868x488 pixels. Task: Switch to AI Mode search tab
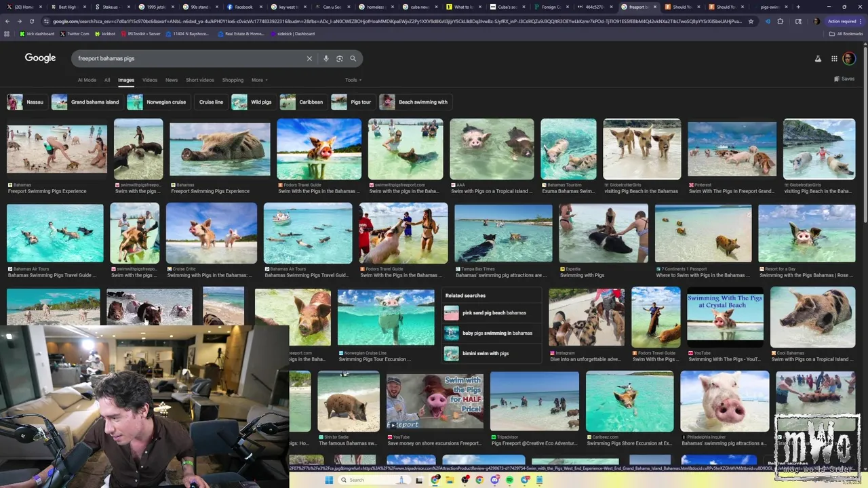(x=87, y=80)
